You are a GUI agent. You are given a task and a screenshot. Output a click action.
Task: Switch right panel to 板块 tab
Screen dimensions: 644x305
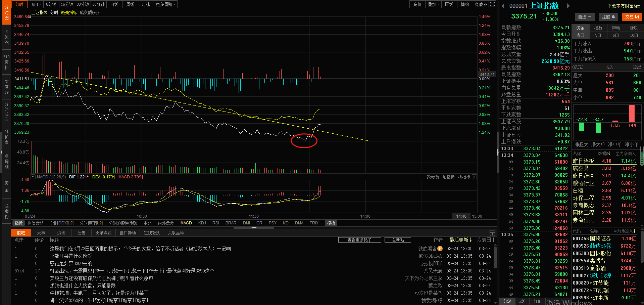click(634, 28)
